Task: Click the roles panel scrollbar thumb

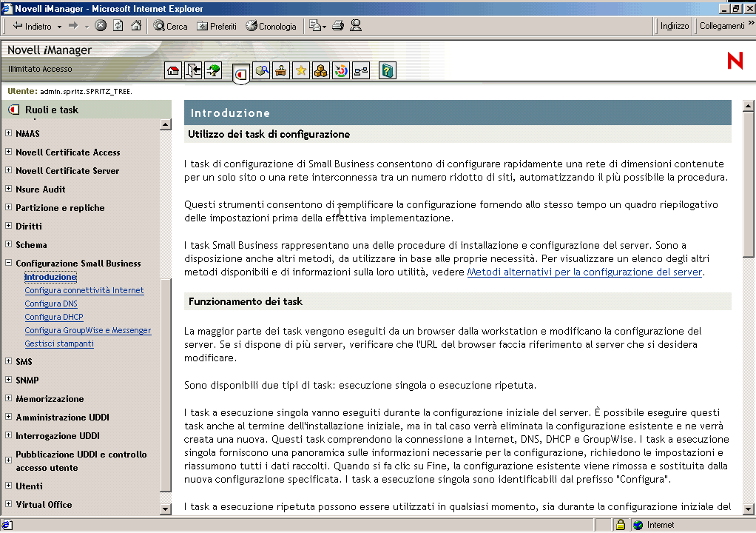Action: (166, 385)
